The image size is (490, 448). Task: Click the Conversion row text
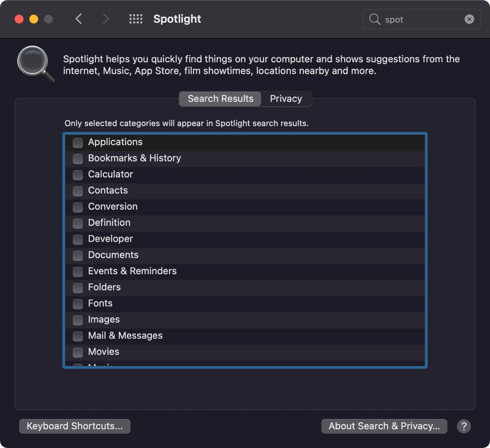click(113, 206)
